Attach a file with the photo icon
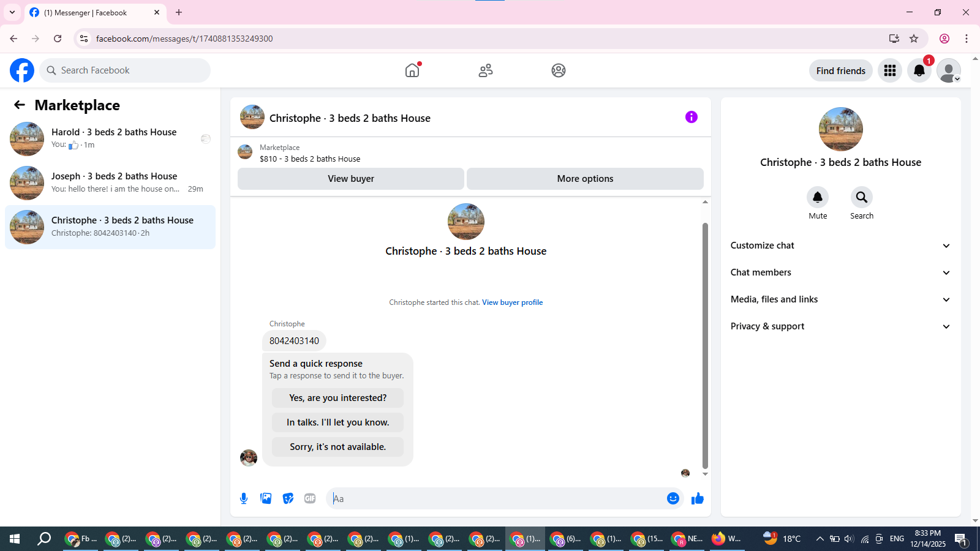The width and height of the screenshot is (980, 551). [266, 498]
